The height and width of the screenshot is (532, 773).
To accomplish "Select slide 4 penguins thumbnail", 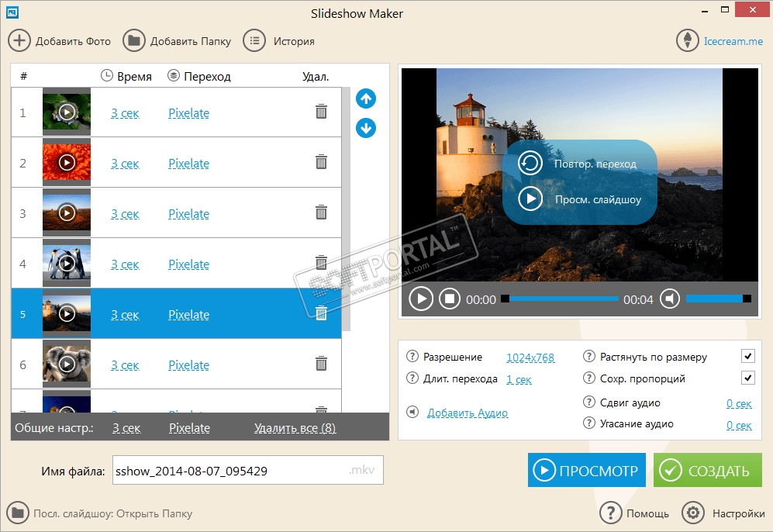I will tap(67, 263).
